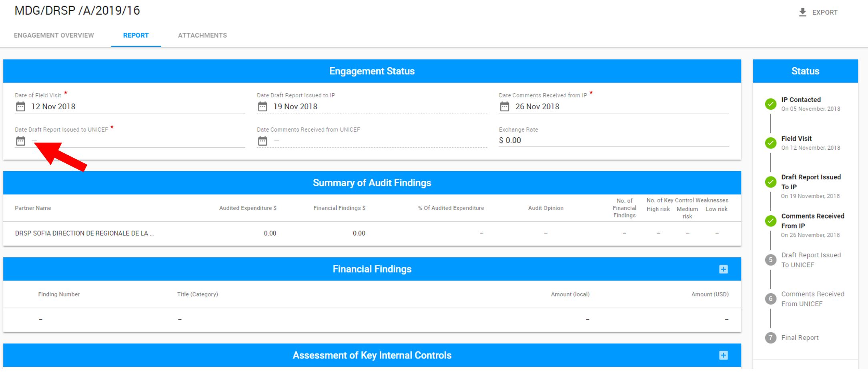868x375 pixels.
Task: Add an Assessment of Key Internal Controls entry
Action: pyautogui.click(x=723, y=355)
